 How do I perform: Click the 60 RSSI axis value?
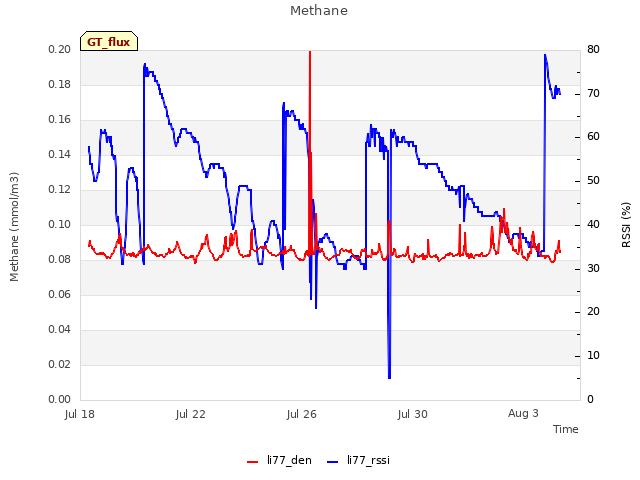pos(593,137)
